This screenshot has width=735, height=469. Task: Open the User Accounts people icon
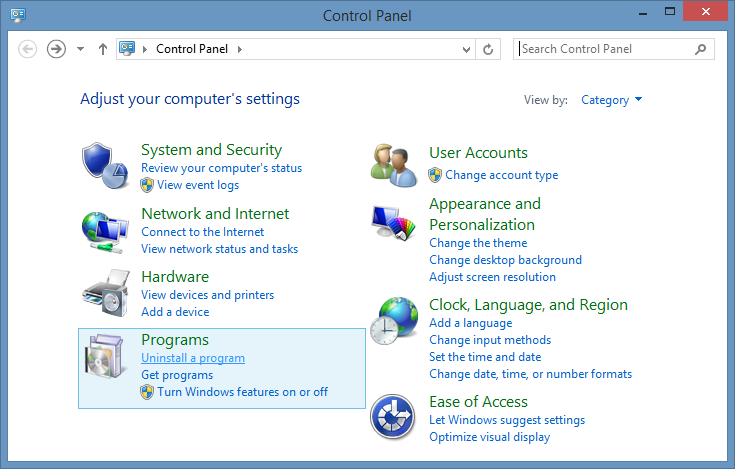(x=394, y=165)
